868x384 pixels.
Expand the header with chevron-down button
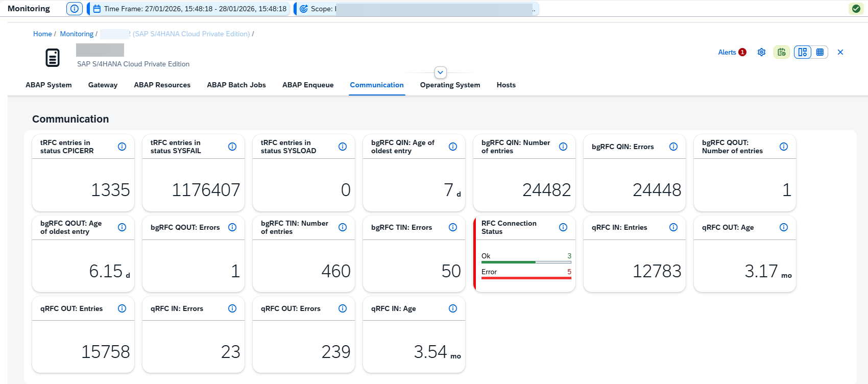coord(440,73)
